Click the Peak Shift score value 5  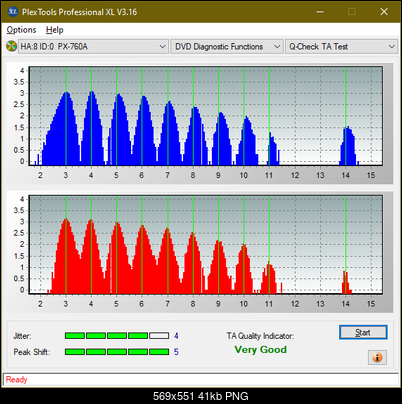(x=176, y=352)
